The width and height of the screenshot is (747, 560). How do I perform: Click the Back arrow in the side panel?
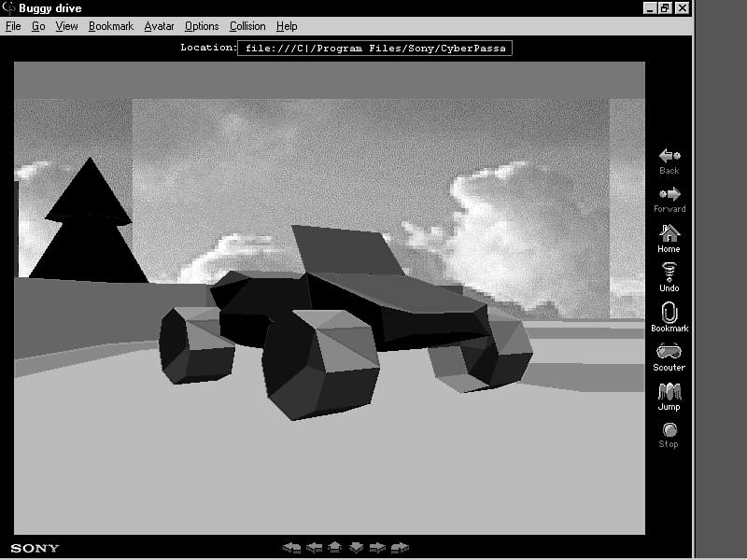(669, 157)
